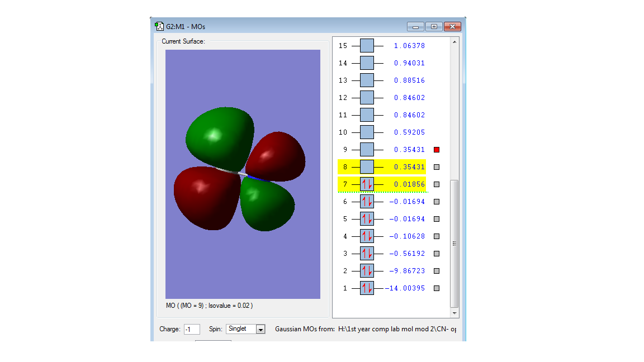Click the orbital list scrollbar thumb
644x362 pixels.
454,244
